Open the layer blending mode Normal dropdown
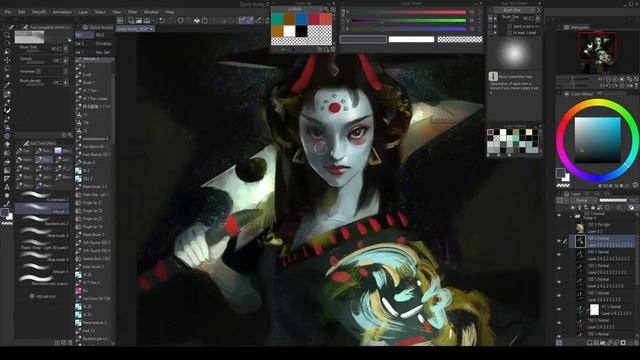This screenshot has height=360, width=640. click(x=584, y=200)
